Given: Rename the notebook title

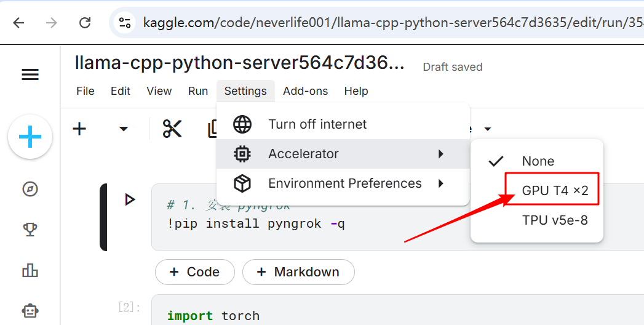Looking at the screenshot, I should [240, 63].
